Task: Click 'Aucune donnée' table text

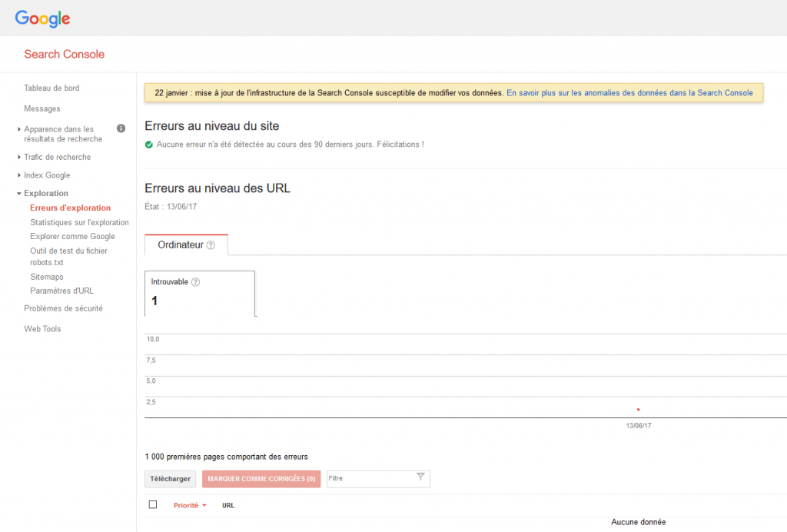Action: pos(639,522)
